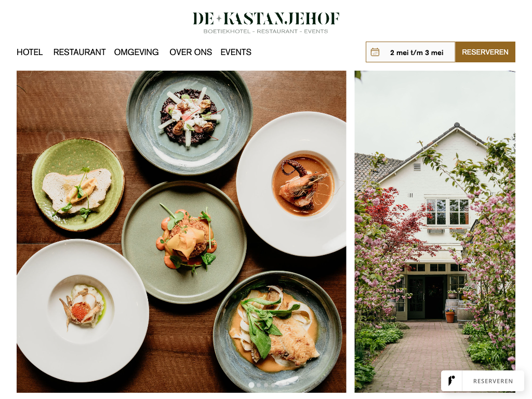Image resolution: width=532 pixels, height=399 pixels.
Task: Click the reservation widget logo icon
Action: 451,381
